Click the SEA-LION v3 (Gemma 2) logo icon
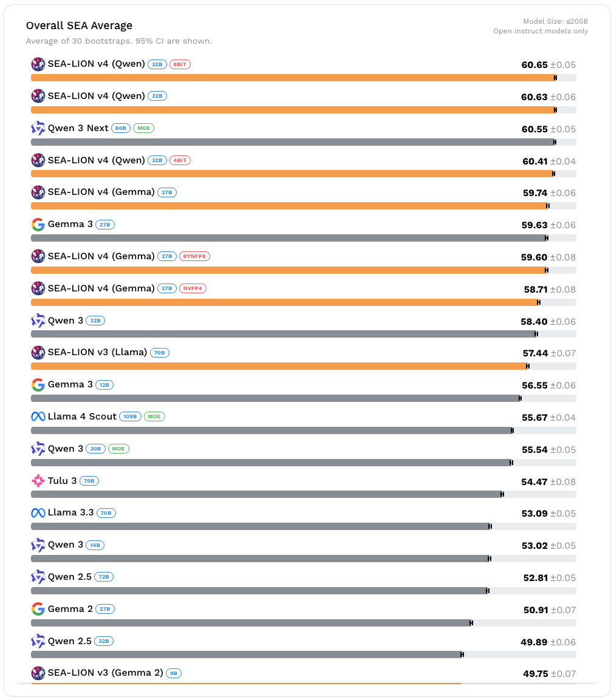614x700 pixels. tap(38, 673)
